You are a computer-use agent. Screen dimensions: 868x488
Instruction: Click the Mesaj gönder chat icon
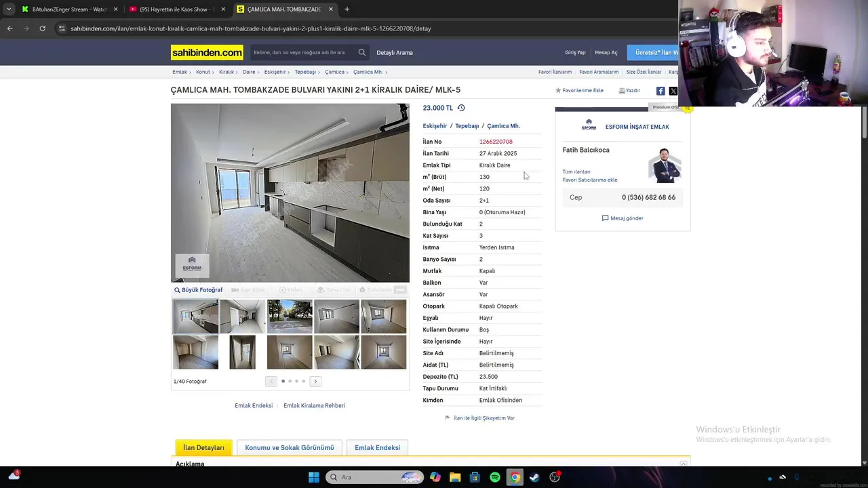[x=605, y=218]
